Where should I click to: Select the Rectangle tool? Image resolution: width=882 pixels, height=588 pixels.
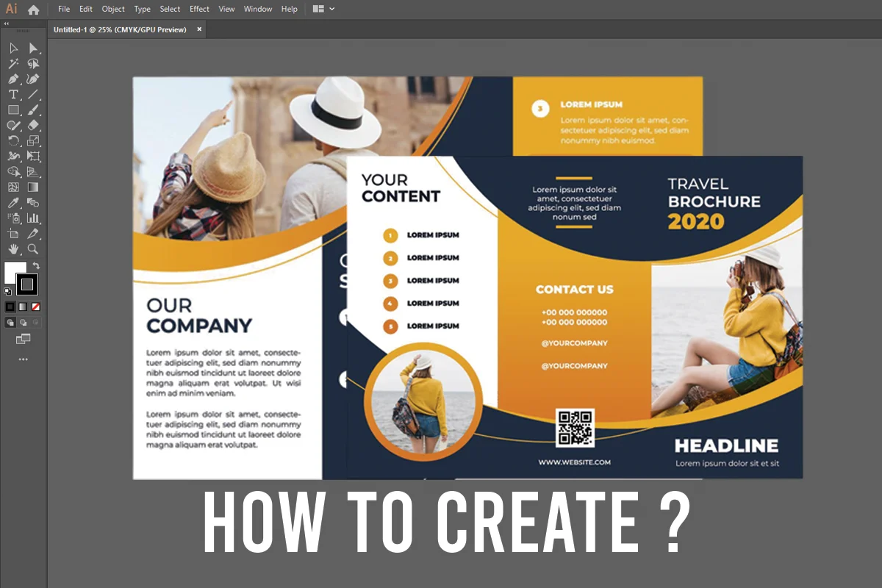[13, 110]
